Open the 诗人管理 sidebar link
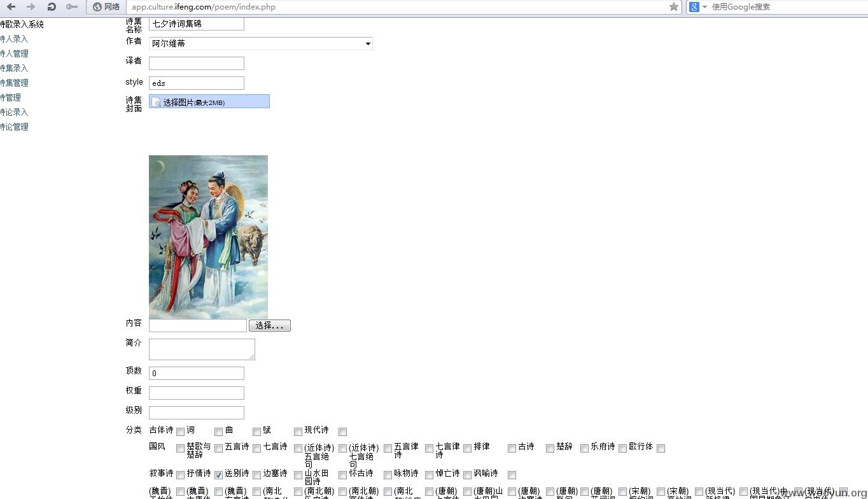 (x=14, y=53)
